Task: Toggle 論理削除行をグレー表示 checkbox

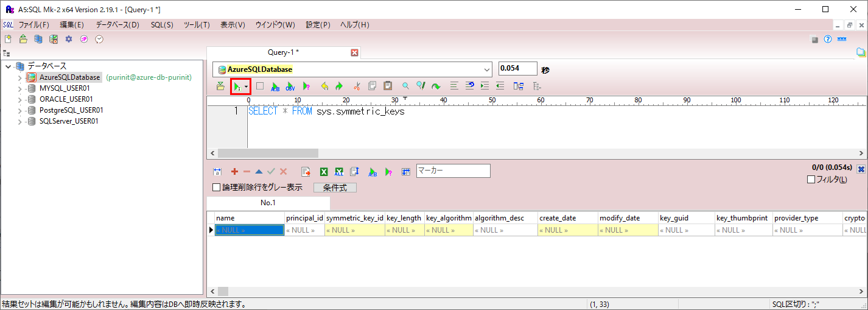Action: [216, 188]
